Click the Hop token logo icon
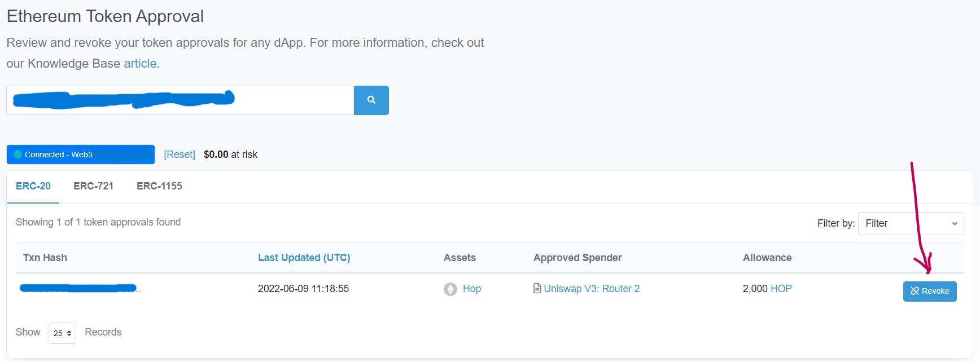980x362 pixels. pyautogui.click(x=450, y=289)
